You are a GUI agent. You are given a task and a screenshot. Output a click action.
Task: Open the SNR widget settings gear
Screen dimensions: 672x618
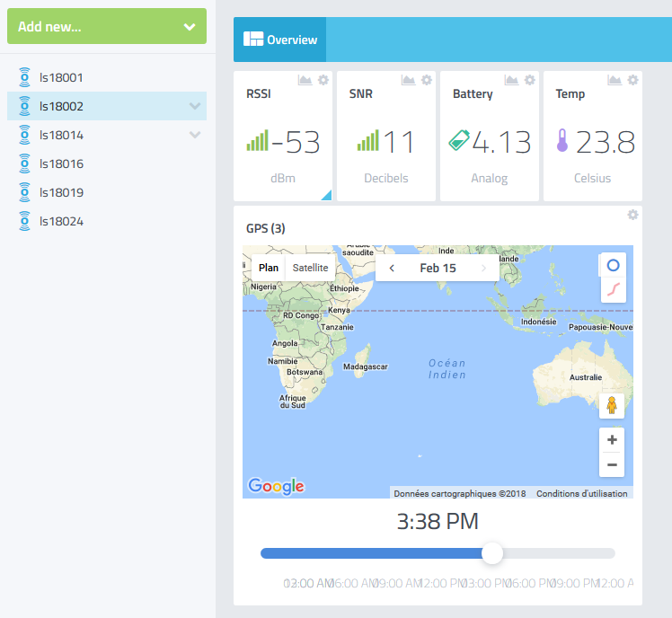point(426,80)
